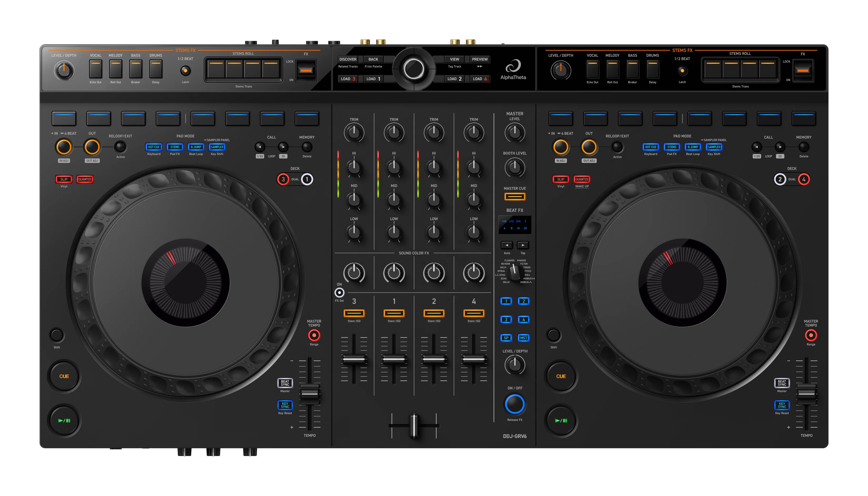868x496 pixels.
Task: Click Beat FX channel 1 select button
Action: [506, 301]
